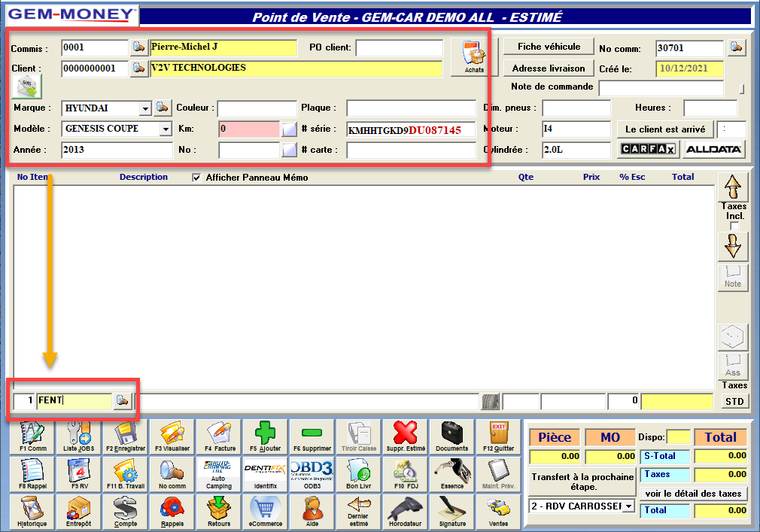Click the Année field 2013

coord(117,150)
